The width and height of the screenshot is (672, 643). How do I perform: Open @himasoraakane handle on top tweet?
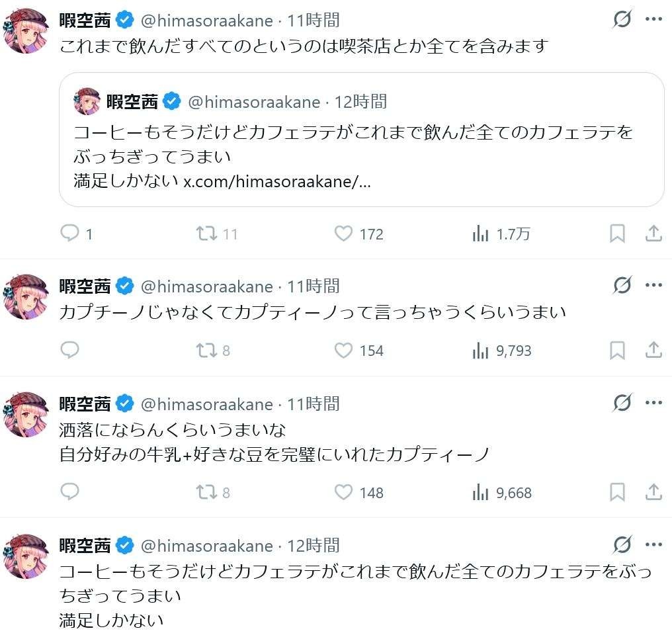(x=206, y=21)
